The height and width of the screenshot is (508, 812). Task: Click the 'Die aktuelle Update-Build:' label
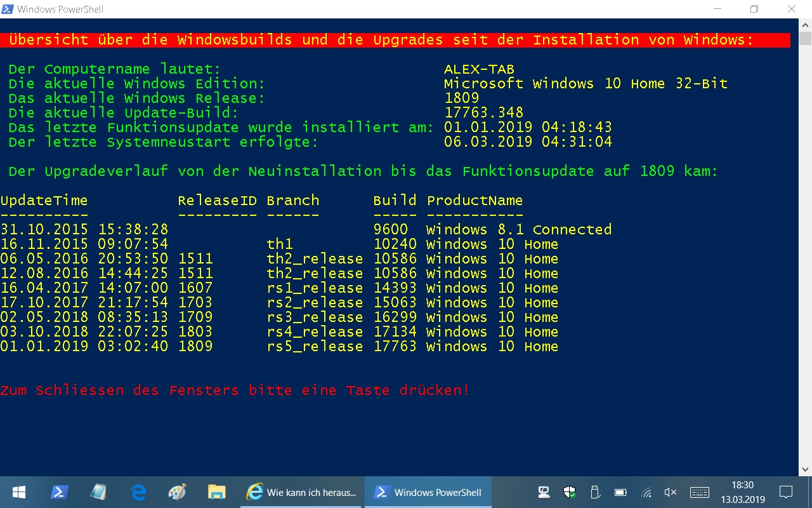pos(124,112)
